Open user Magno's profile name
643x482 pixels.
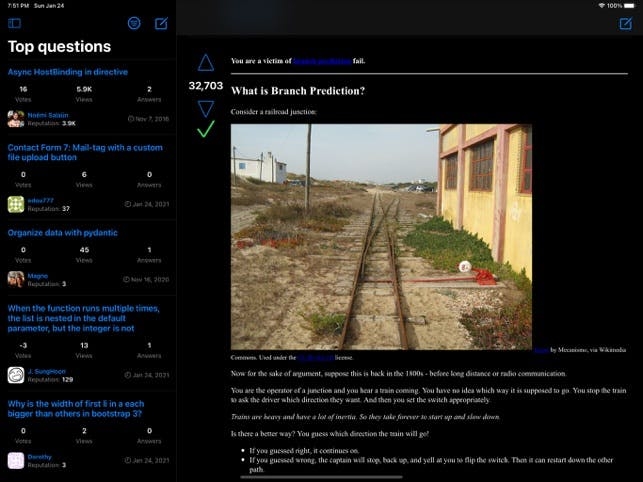click(x=38, y=276)
